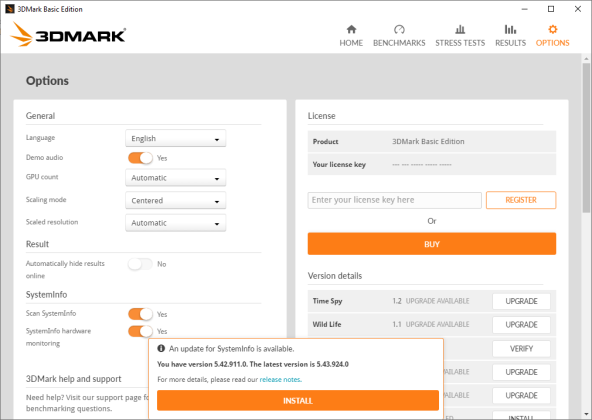592x420 pixels.
Task: Enable Automatically hide results online toggle
Action: tap(140, 264)
